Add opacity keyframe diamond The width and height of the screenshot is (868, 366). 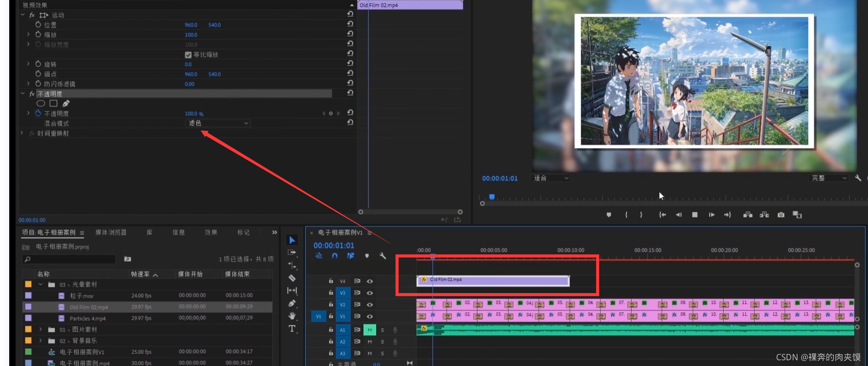coord(331,113)
